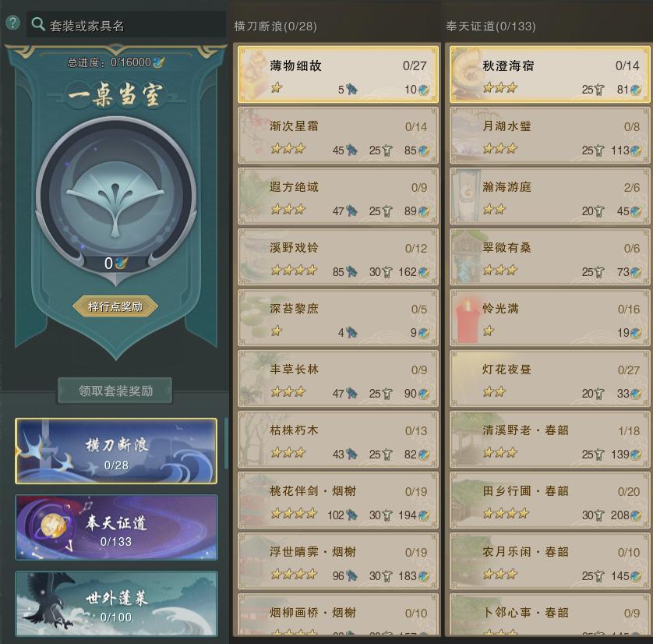The height and width of the screenshot is (644, 653).
Task: Select the 溪野戏铃 four-star set
Action: [338, 257]
